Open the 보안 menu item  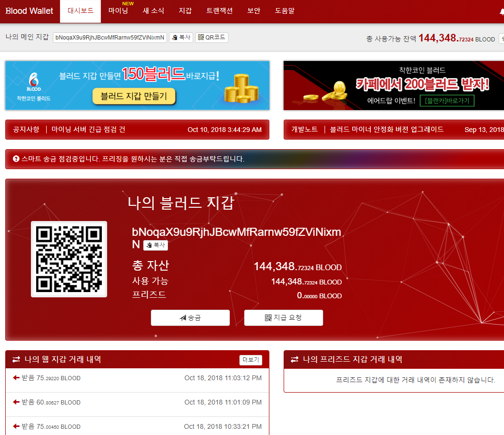(254, 11)
